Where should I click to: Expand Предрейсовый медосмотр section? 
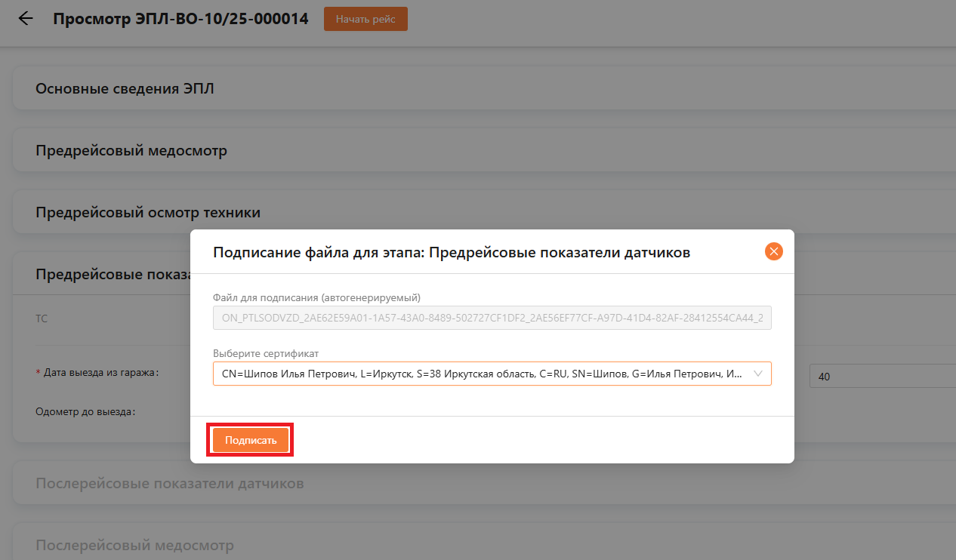click(131, 150)
